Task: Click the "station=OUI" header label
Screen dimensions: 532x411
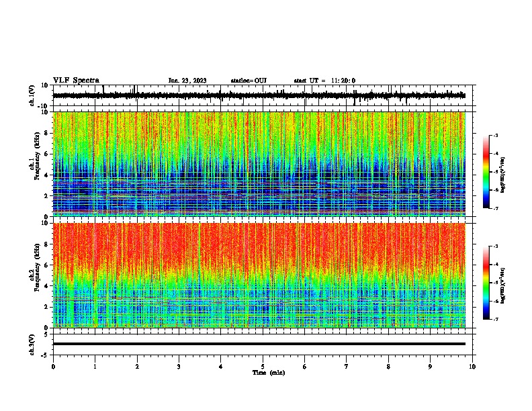Action: 249,81
